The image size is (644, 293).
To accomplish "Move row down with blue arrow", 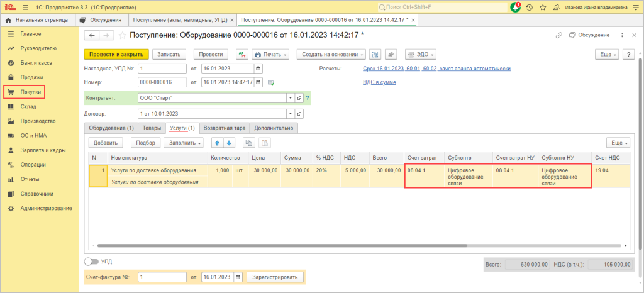I will pyautogui.click(x=229, y=143).
